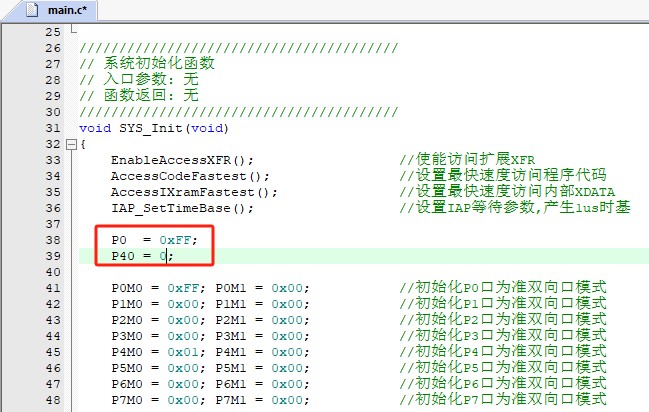Click the comment '//初始化P7口为准双向口模式'
This screenshot has height=412, width=649.
point(503,400)
